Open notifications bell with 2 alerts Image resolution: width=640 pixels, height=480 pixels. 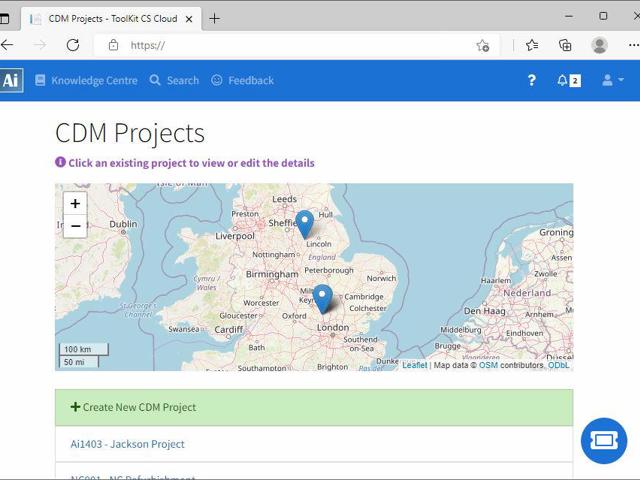[x=569, y=80]
